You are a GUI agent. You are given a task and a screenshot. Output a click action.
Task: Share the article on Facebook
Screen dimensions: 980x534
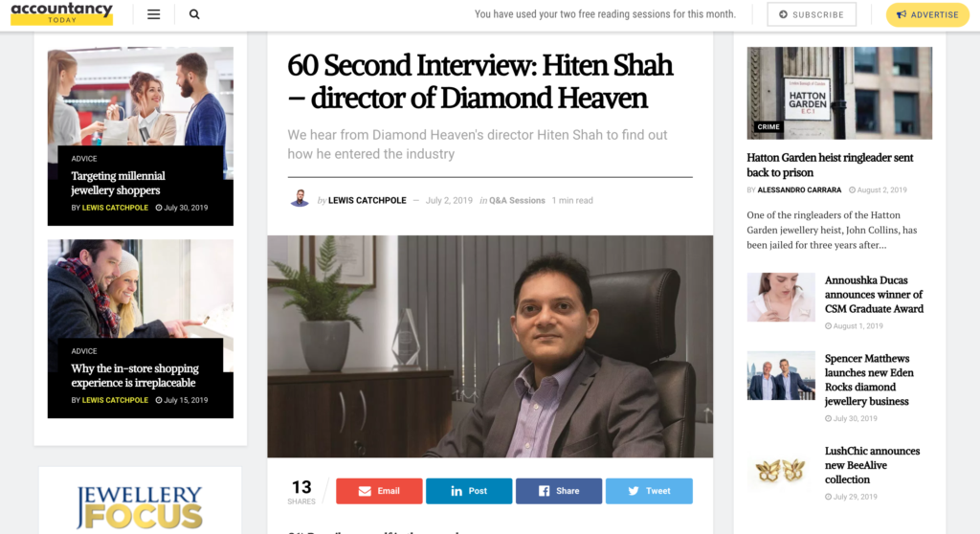(559, 491)
